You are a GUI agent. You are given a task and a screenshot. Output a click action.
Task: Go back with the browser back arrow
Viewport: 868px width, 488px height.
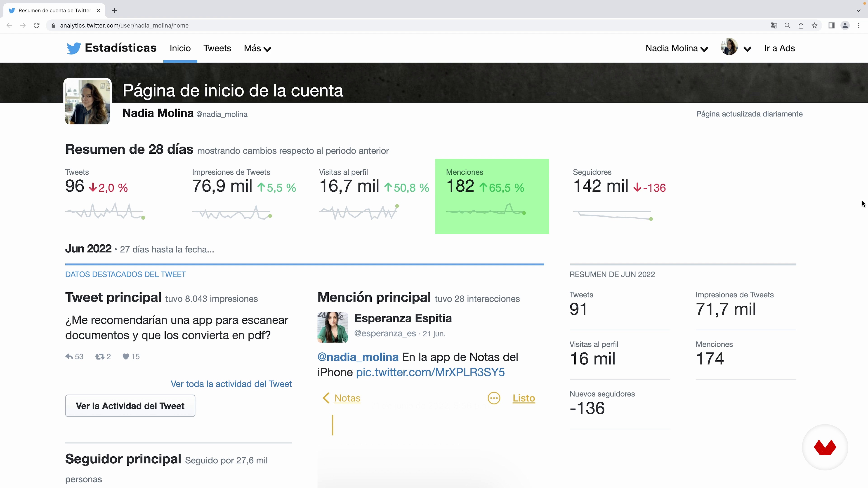[9, 25]
